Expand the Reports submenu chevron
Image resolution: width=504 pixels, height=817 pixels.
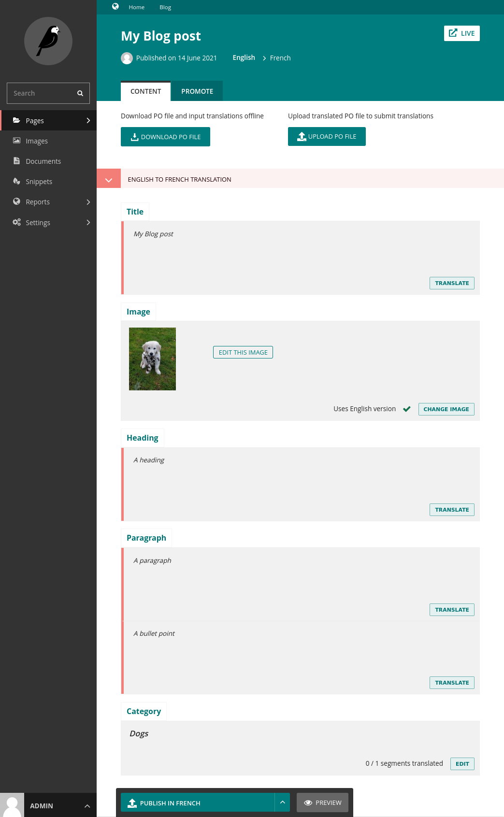coord(88,202)
